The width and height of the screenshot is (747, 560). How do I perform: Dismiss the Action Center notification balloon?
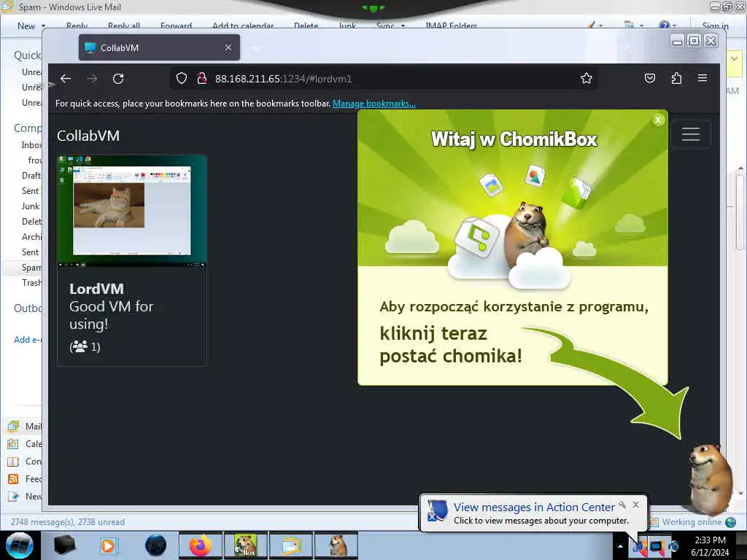(x=635, y=505)
